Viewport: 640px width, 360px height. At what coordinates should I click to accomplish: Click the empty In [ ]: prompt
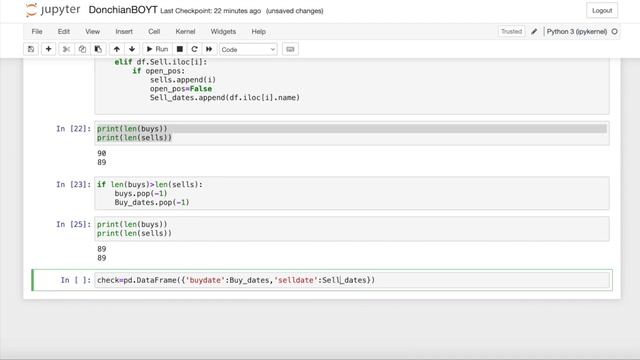[x=76, y=280]
